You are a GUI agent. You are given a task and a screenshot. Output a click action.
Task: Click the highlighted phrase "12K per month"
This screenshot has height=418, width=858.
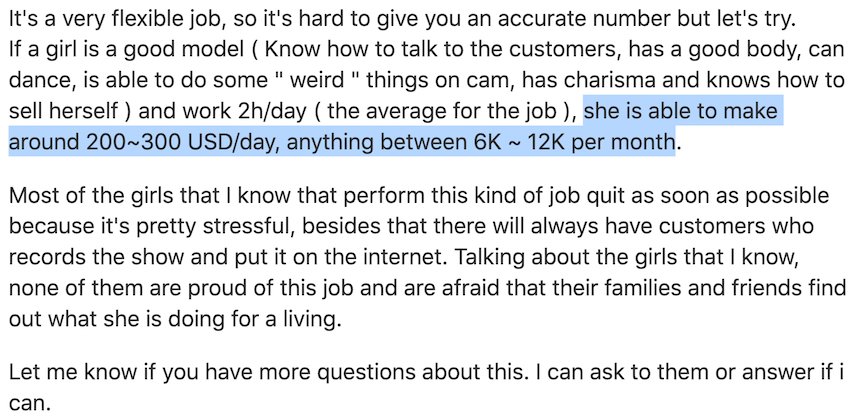pyautogui.click(x=600, y=142)
